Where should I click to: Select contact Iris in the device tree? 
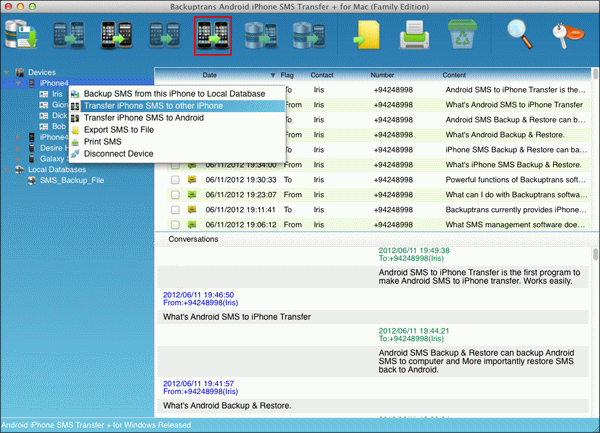coord(57,94)
